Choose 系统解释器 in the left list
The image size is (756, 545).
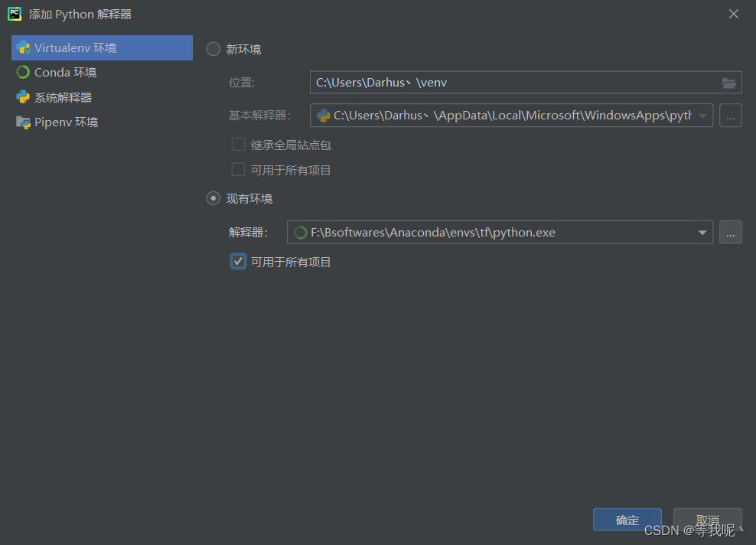click(102, 97)
